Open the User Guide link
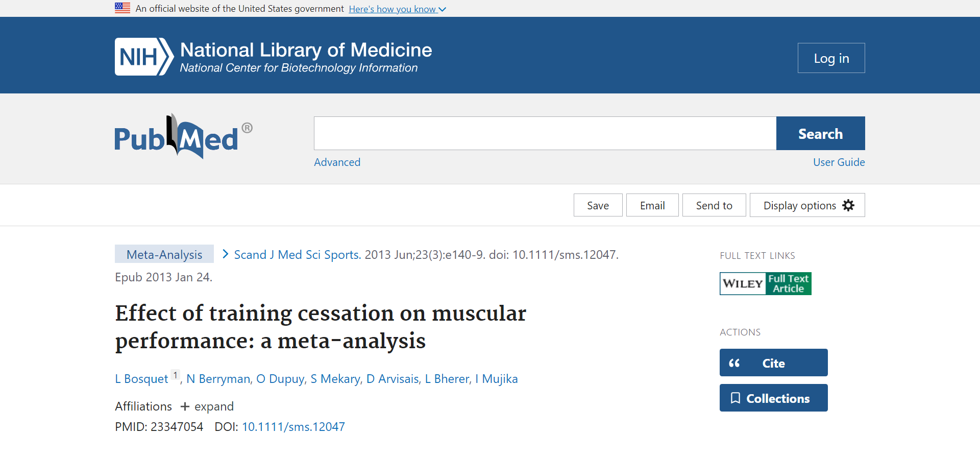The image size is (980, 458). tap(839, 162)
